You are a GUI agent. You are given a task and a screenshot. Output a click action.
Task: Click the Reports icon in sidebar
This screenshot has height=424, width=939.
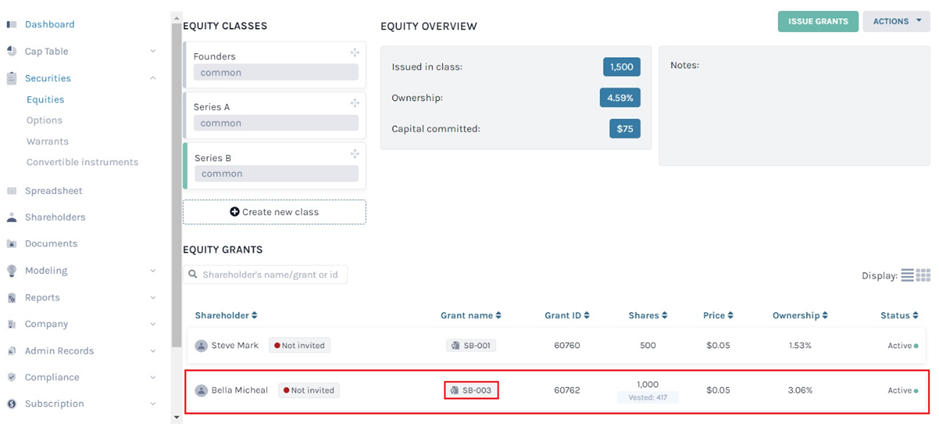(x=12, y=298)
